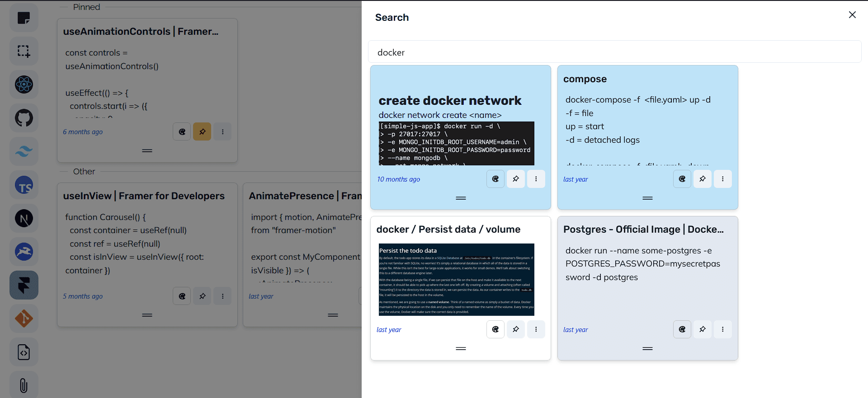This screenshot has width=868, height=398.
Task: Open the paperclip attachments icon in sidebar
Action: (x=24, y=385)
